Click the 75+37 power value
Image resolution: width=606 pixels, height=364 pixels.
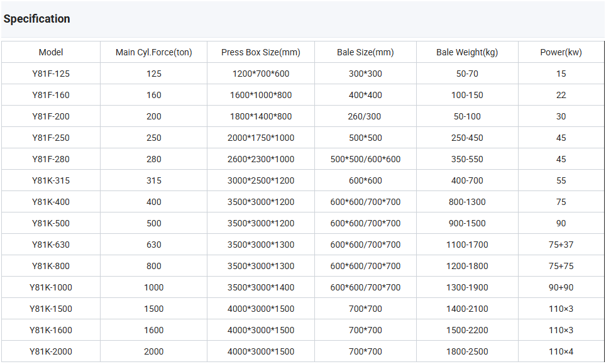561,245
